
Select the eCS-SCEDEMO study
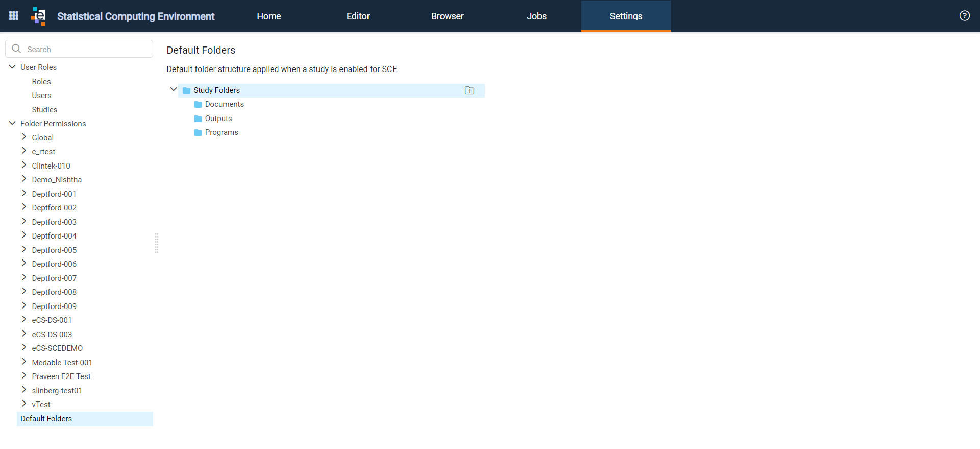pyautogui.click(x=57, y=348)
